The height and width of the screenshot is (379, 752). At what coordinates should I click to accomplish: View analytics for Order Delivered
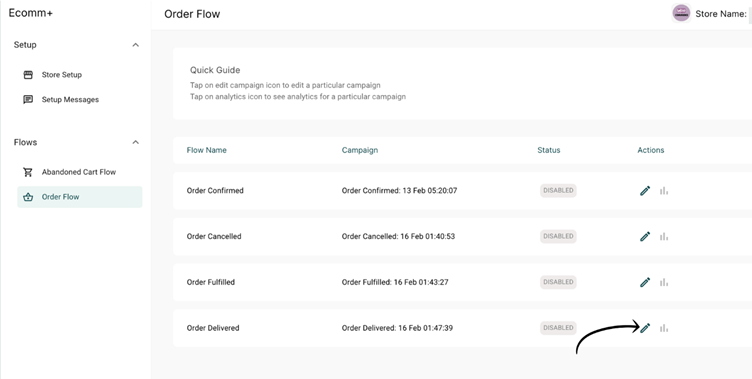click(664, 328)
